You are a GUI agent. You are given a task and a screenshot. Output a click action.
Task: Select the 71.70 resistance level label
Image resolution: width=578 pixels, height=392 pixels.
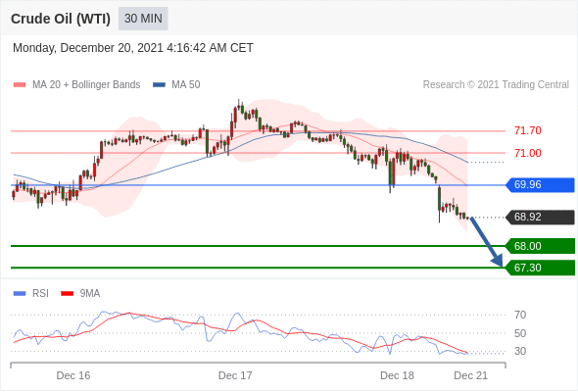528,130
